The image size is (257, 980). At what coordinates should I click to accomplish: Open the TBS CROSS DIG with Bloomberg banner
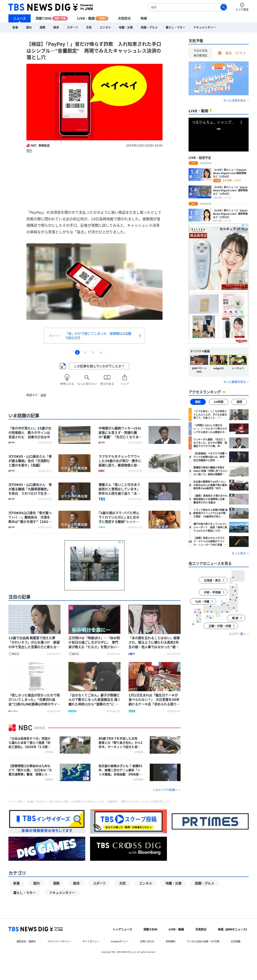(x=128, y=848)
